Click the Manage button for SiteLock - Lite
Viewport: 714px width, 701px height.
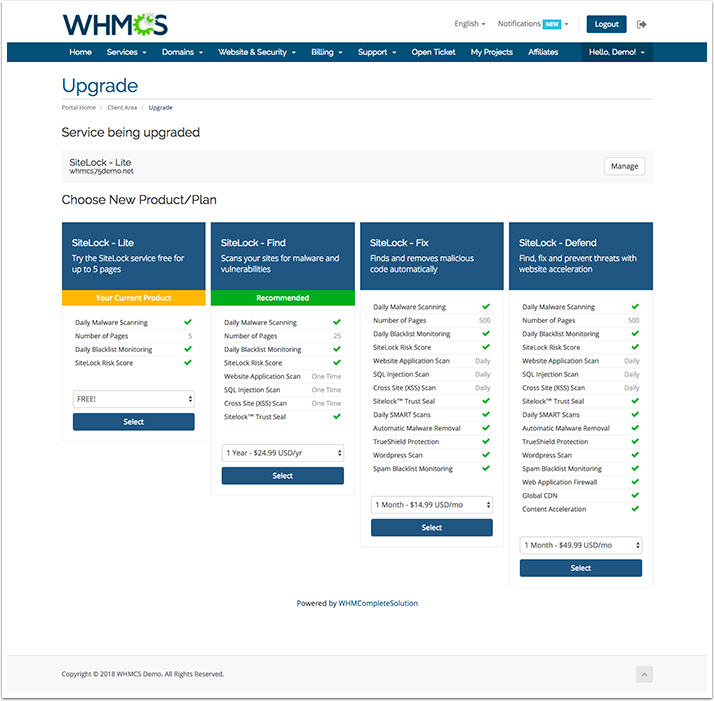pyautogui.click(x=624, y=166)
